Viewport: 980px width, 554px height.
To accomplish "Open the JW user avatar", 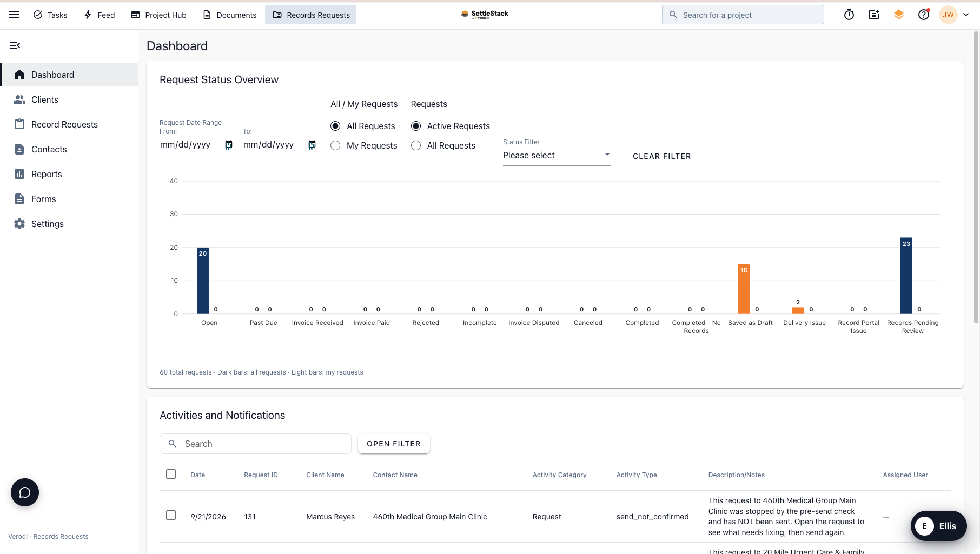I will (948, 15).
